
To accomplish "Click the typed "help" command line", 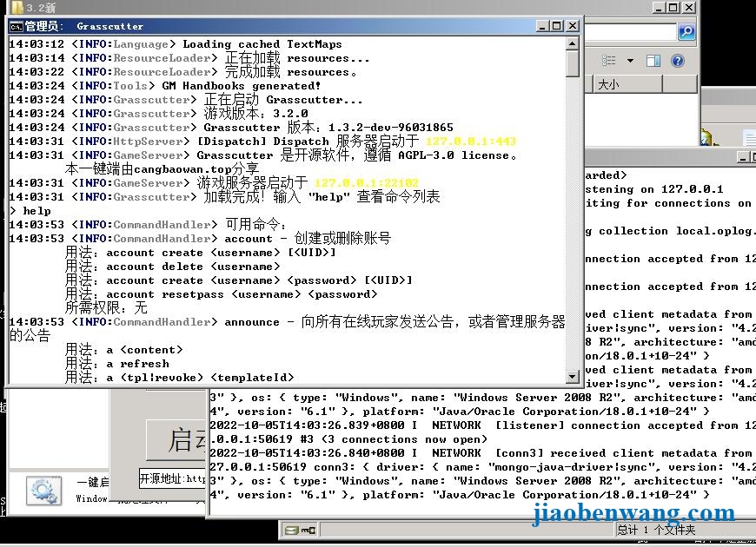I will [30, 211].
